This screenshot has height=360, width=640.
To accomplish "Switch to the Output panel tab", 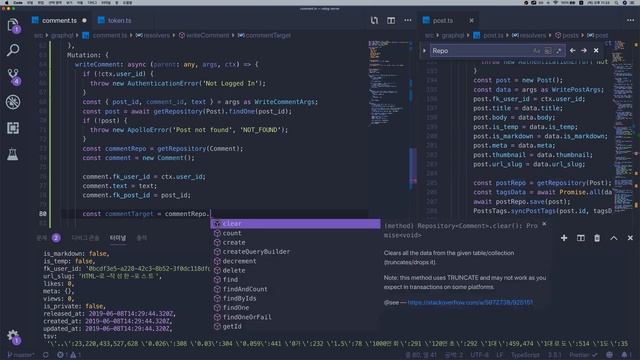I will click(x=142, y=238).
